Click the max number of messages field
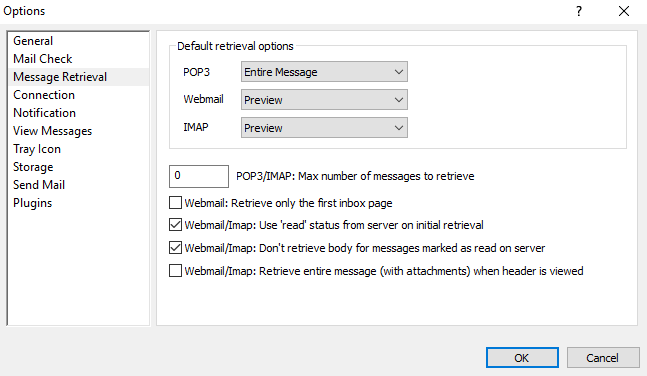The height and width of the screenshot is (376, 647). point(199,176)
